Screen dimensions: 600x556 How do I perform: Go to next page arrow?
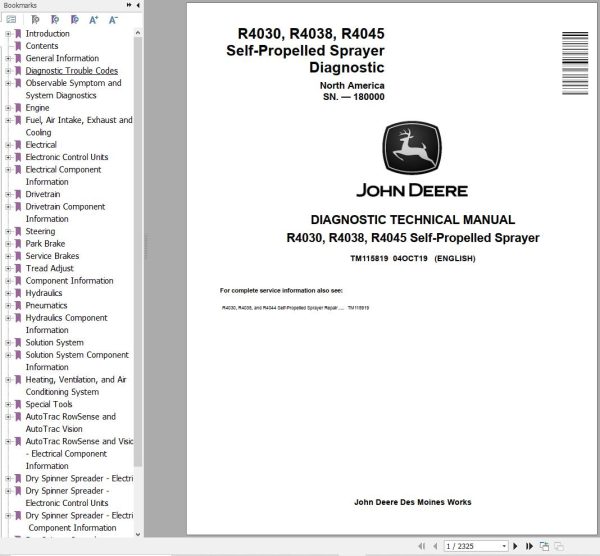515,546
